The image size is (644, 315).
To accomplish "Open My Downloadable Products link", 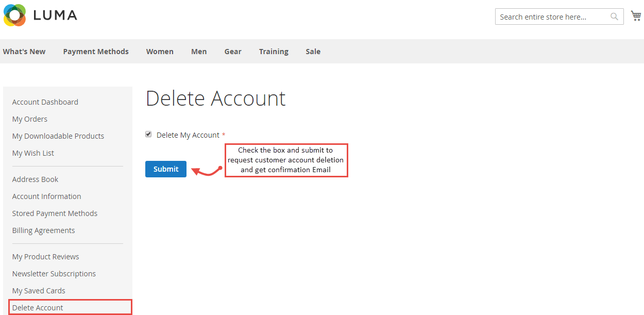I will 58,136.
